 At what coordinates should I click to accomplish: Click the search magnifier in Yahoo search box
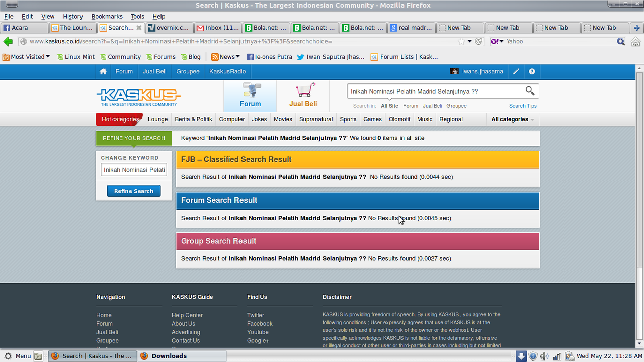(x=621, y=41)
